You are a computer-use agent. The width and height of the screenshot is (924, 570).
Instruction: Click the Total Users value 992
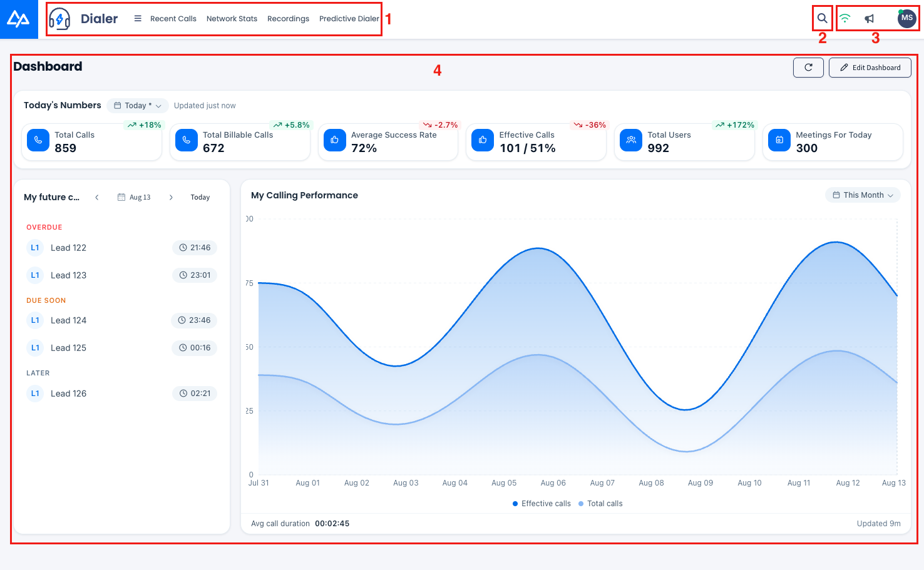point(658,148)
